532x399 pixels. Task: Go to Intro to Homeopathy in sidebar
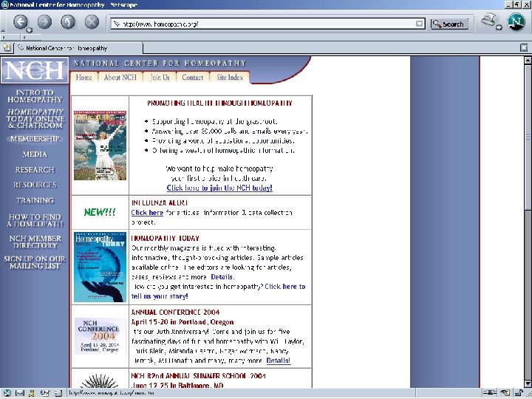click(x=35, y=96)
